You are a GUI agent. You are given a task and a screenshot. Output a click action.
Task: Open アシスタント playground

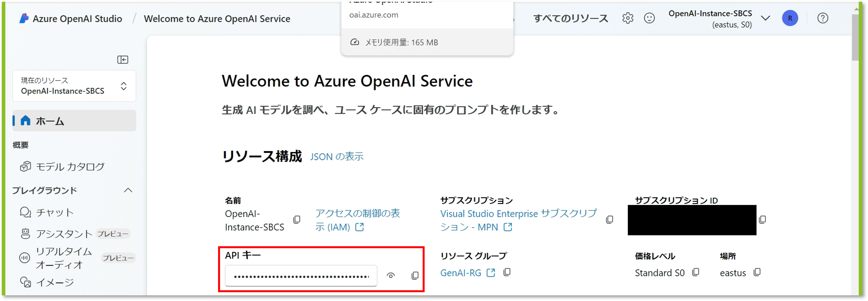[x=64, y=234]
